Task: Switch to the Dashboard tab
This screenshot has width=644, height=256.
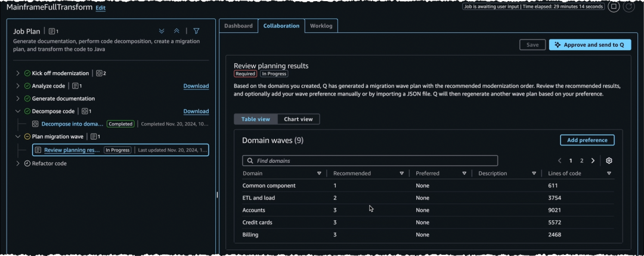Action: pyautogui.click(x=238, y=26)
